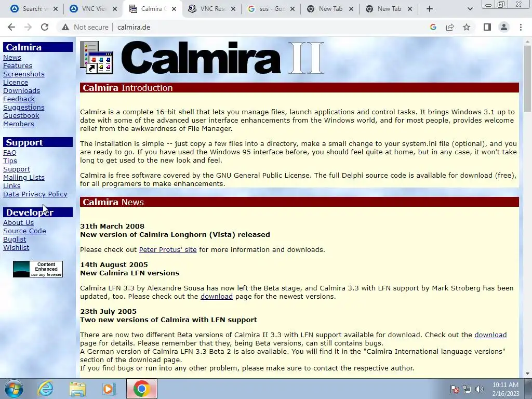Open the Support link under Support heading

tap(17, 169)
